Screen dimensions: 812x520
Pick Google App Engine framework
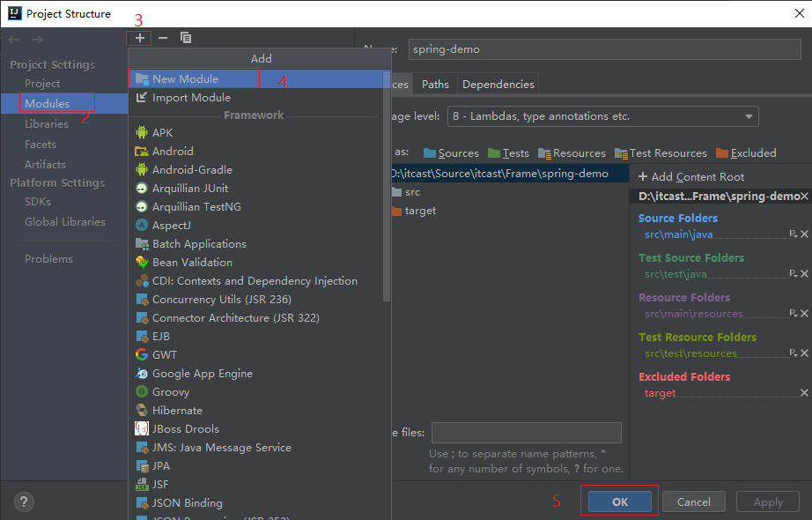point(202,374)
